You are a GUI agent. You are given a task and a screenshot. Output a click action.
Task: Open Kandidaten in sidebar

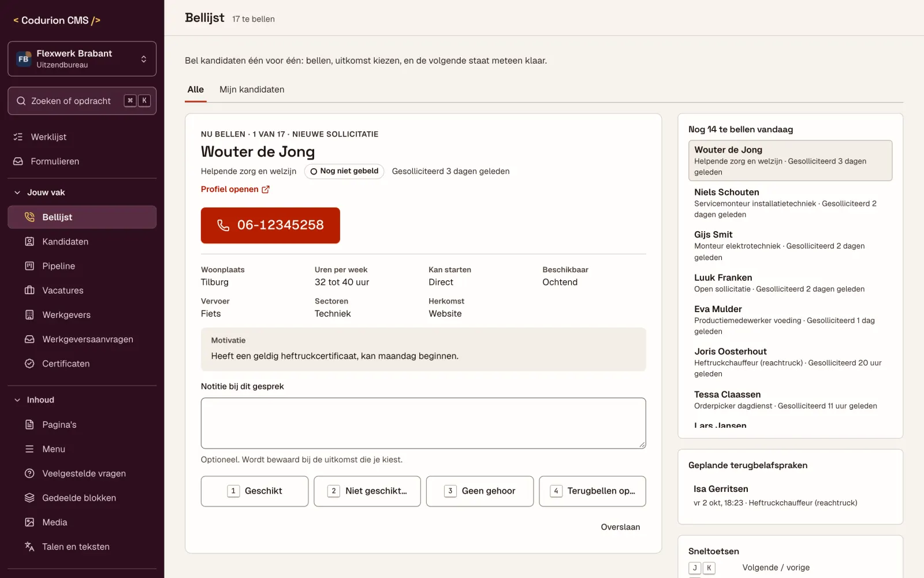82,242
